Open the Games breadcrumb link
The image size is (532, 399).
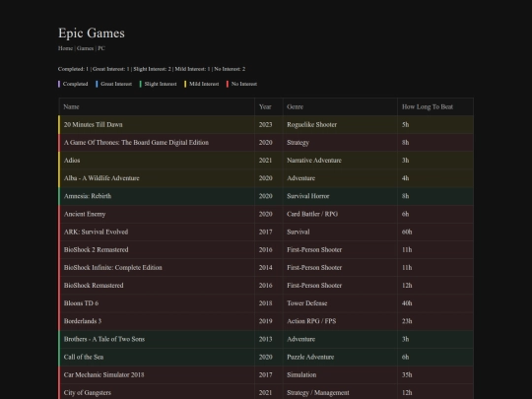coord(85,48)
